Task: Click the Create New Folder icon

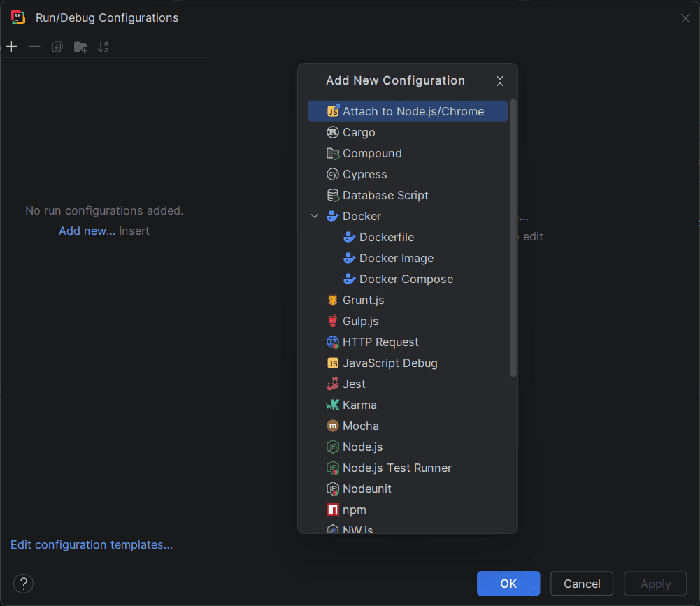Action: tap(80, 47)
